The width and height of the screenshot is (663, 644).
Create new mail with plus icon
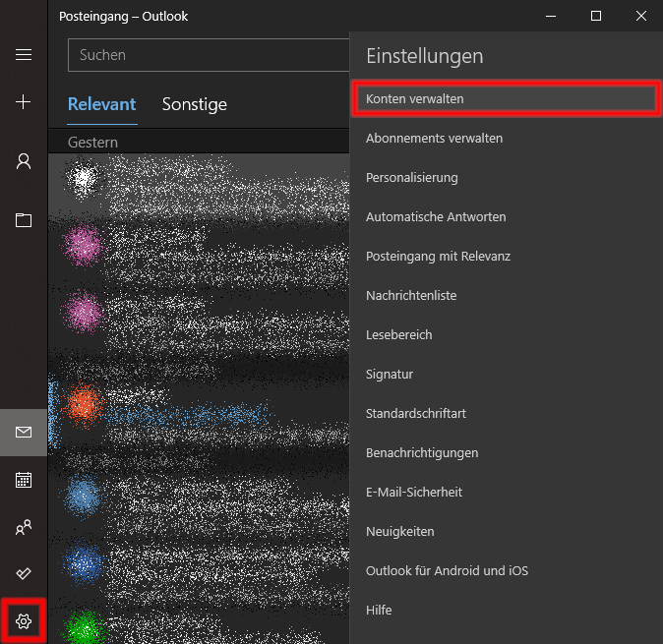[24, 102]
